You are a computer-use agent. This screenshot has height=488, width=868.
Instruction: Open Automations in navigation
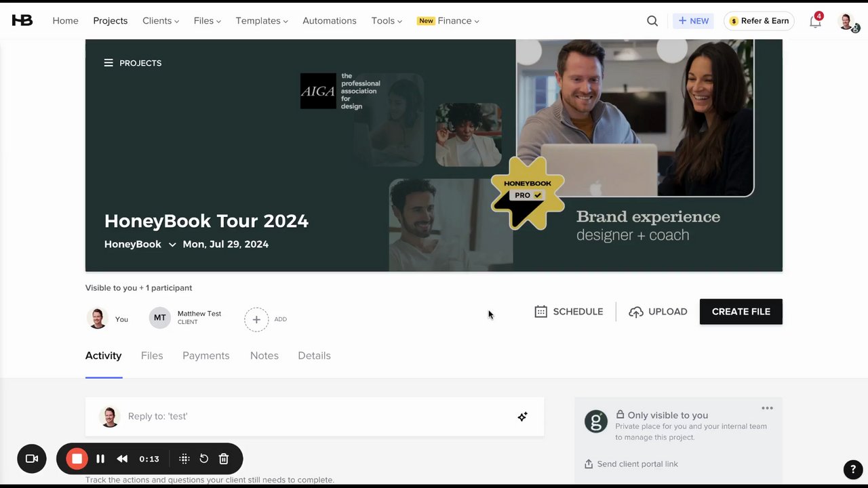click(330, 21)
